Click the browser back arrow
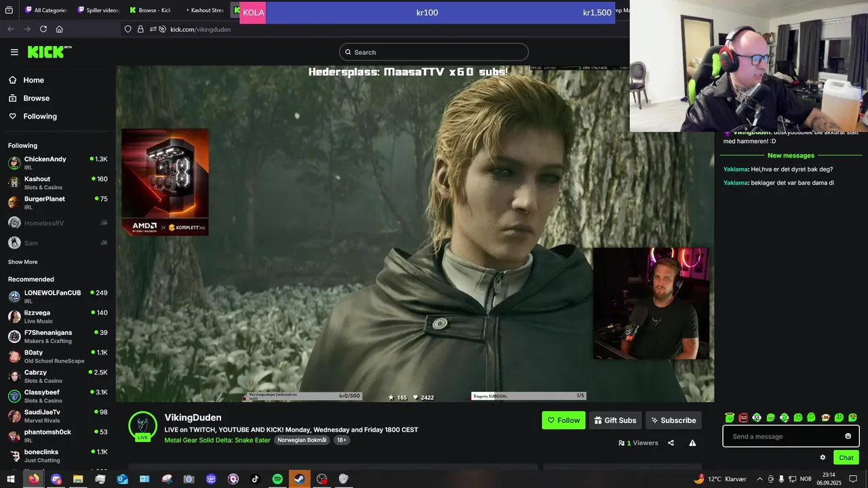The height and width of the screenshot is (488, 868). click(x=11, y=29)
